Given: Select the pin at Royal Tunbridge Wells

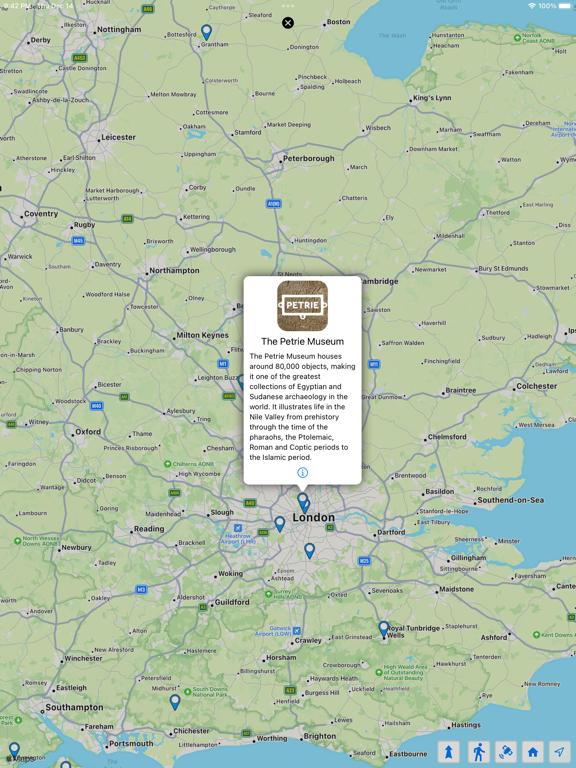Looking at the screenshot, I should click(384, 629).
